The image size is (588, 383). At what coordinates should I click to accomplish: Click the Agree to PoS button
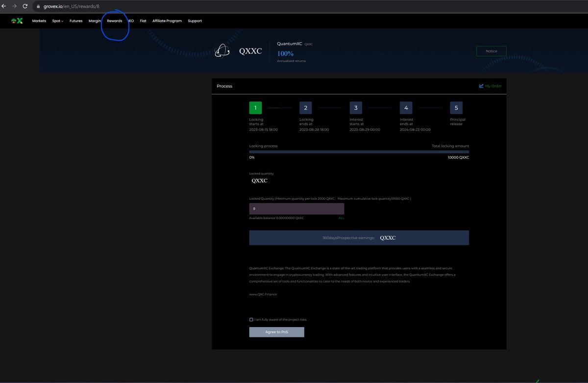277,332
